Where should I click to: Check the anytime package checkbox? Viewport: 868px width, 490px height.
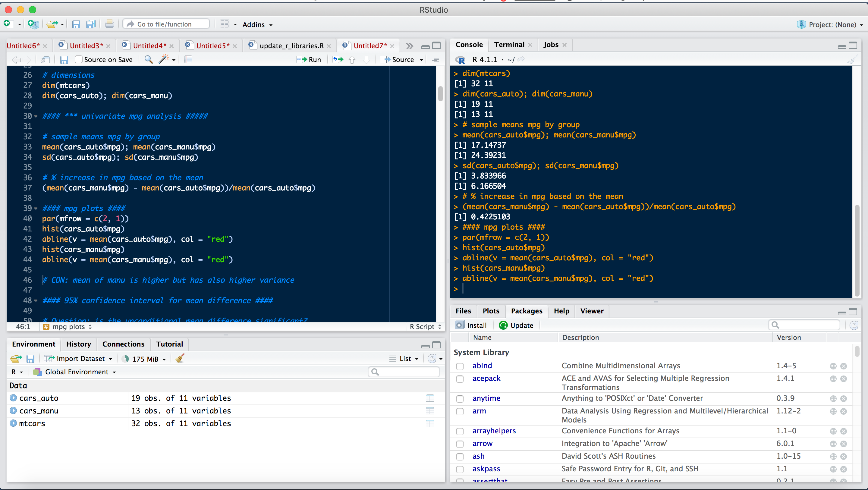(460, 399)
